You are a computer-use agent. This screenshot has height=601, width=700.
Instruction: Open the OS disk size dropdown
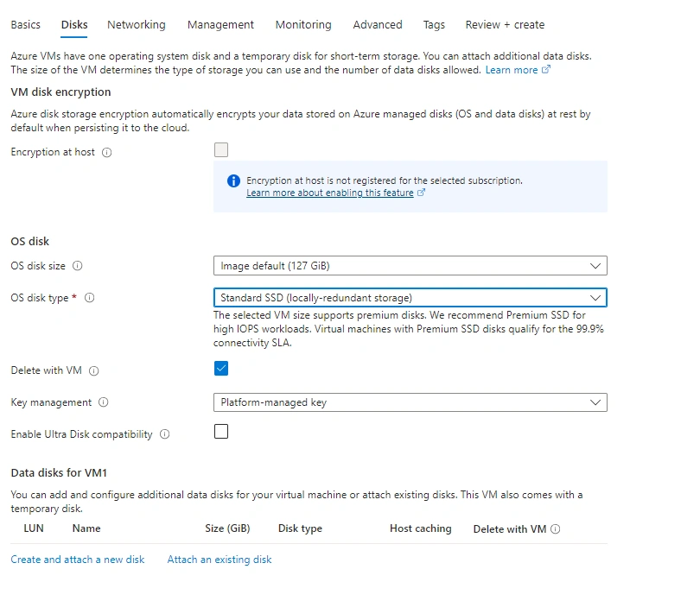click(x=410, y=266)
